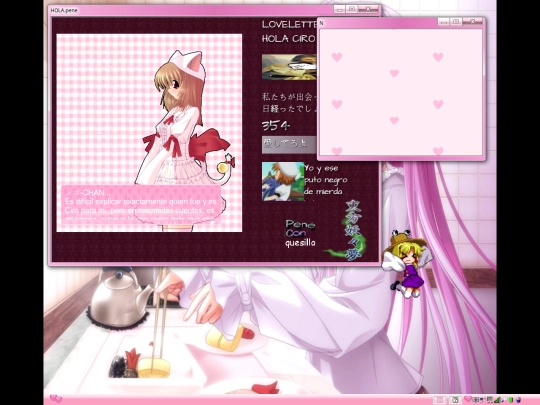Click the Suwako chibi desktop mascot
This screenshot has height=405, width=540.
(x=406, y=263)
